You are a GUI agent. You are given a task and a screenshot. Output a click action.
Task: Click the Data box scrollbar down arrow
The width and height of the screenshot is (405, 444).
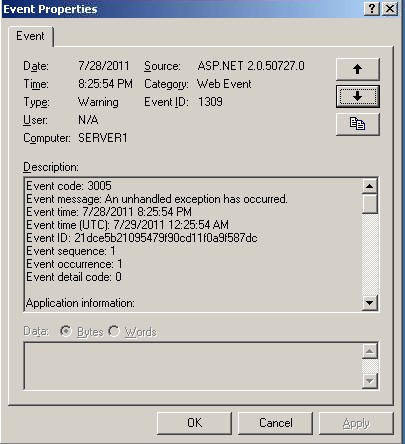click(370, 381)
